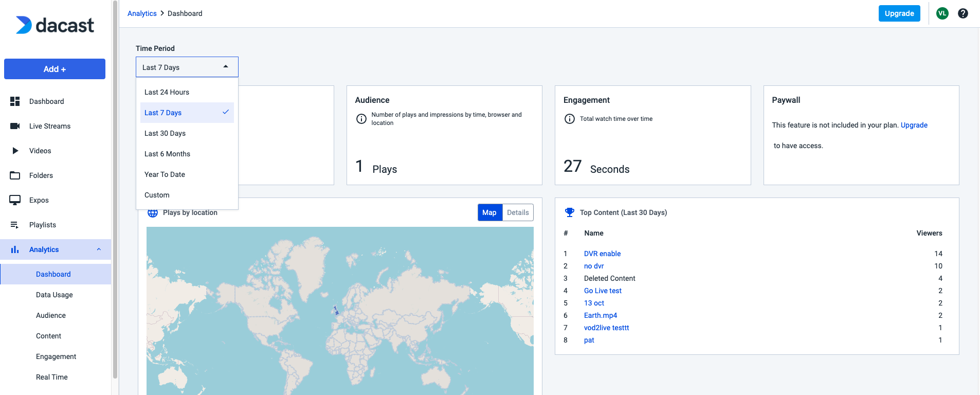Open Real Time analytics page
This screenshot has width=980, height=395.
click(x=52, y=377)
